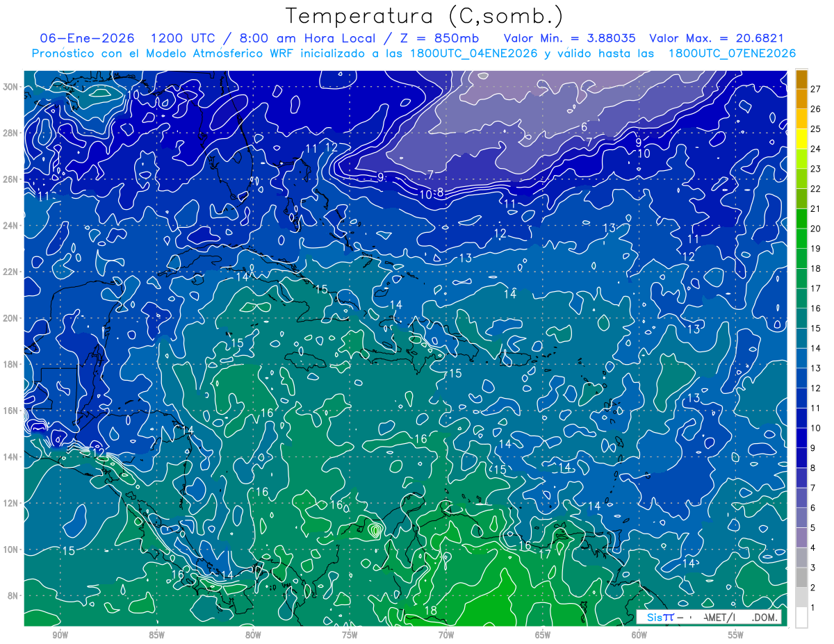Click the longitude axis label '90W'
Viewport: 834px width, 644px height.
(x=60, y=636)
